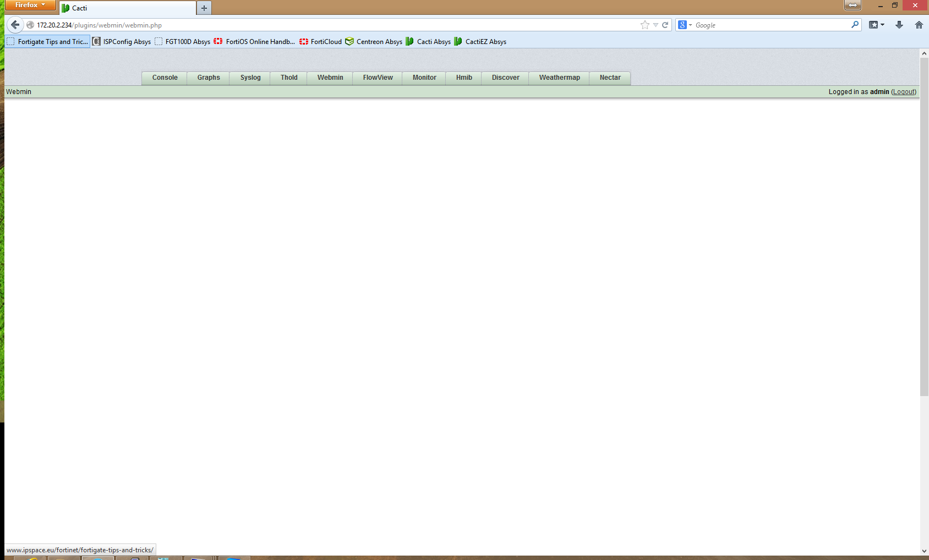Focus the Google search field
This screenshot has width=929, height=560.
coord(770,25)
